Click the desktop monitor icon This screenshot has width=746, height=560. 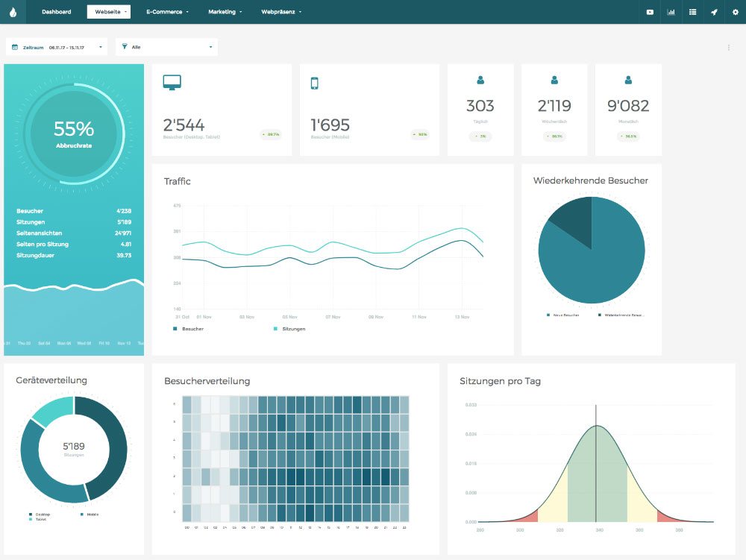click(x=172, y=83)
